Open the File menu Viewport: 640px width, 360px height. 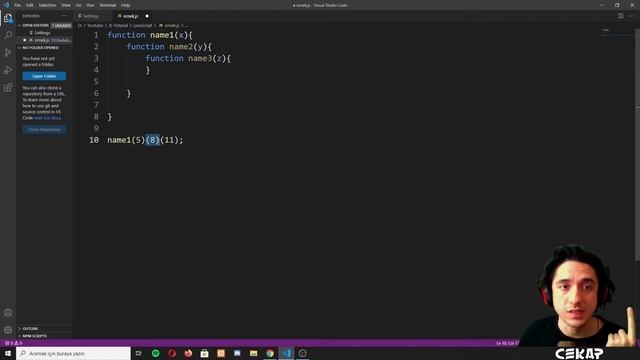coord(18,5)
